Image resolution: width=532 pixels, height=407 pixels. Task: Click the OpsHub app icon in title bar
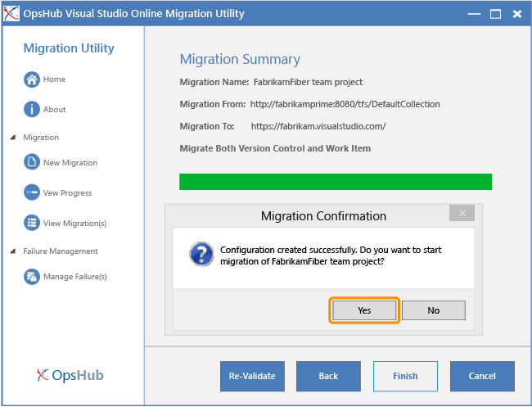click(11, 14)
